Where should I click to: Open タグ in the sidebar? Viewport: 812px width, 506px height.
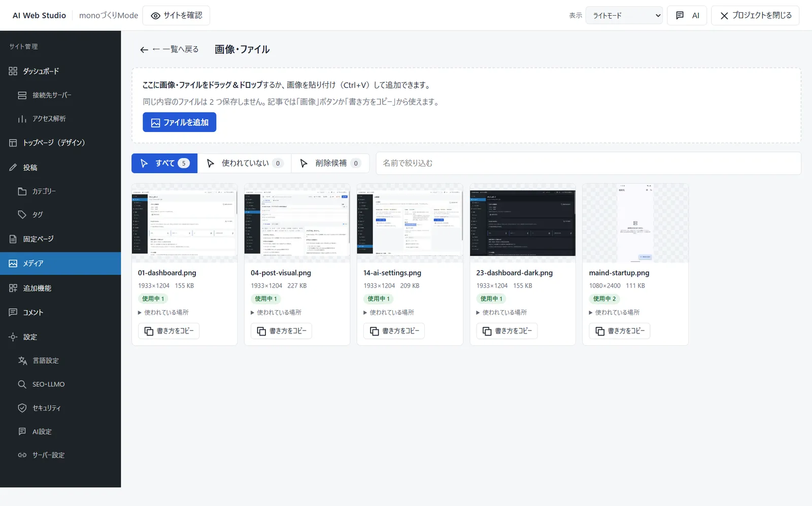60,215
